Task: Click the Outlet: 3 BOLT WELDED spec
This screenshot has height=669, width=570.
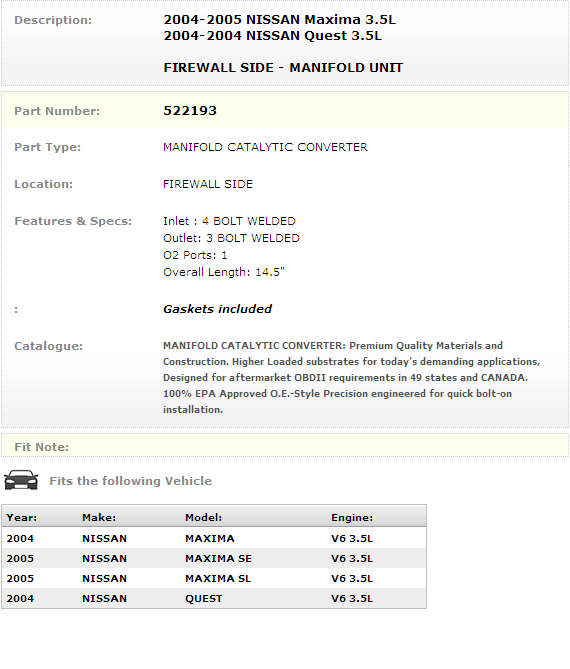Action: click(x=231, y=238)
